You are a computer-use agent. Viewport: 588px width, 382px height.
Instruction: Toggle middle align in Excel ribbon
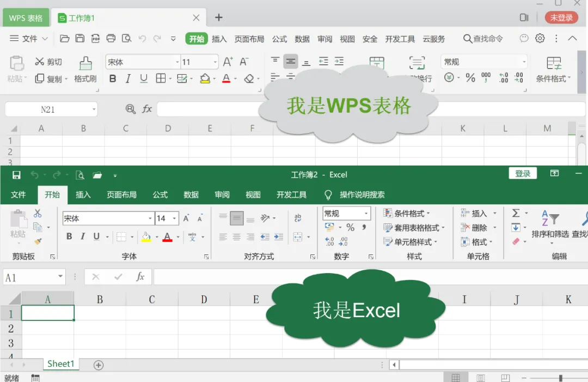[x=237, y=218]
